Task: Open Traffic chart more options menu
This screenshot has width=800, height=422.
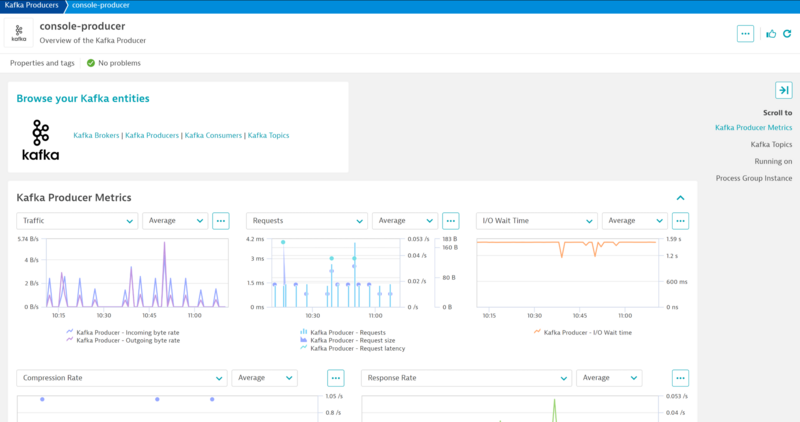Action: point(221,221)
